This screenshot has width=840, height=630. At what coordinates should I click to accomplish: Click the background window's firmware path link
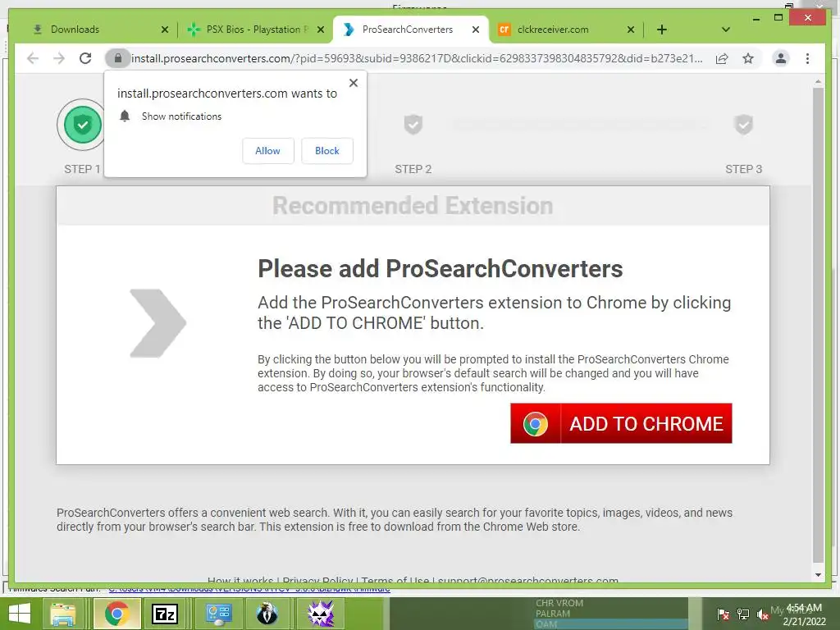point(249,589)
